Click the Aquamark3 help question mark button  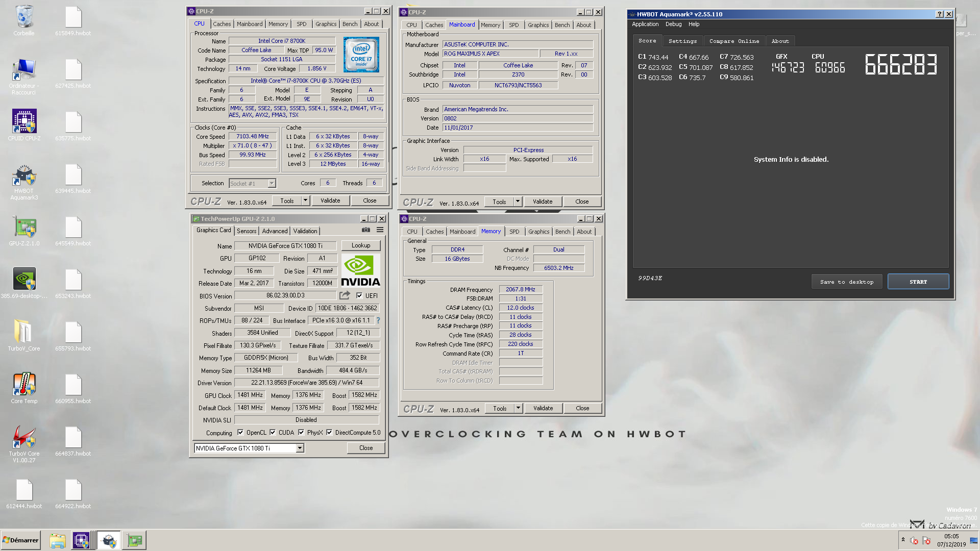click(940, 14)
